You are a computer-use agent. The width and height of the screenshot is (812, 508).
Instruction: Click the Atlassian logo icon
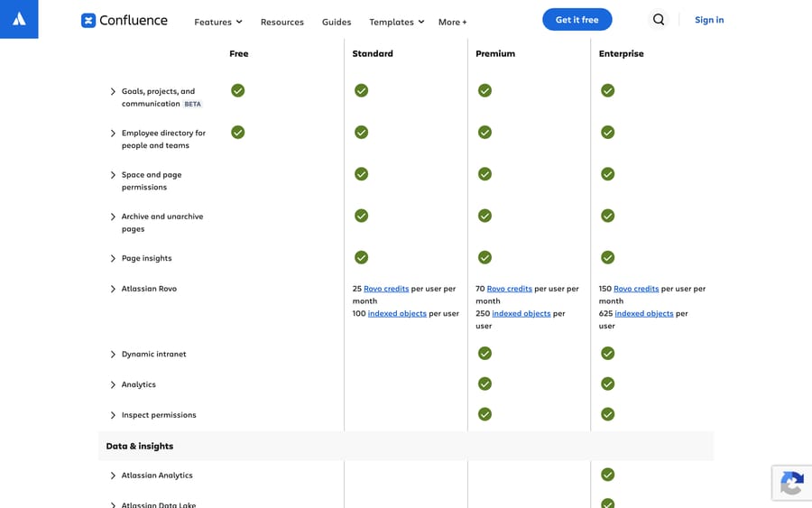tap(19, 19)
